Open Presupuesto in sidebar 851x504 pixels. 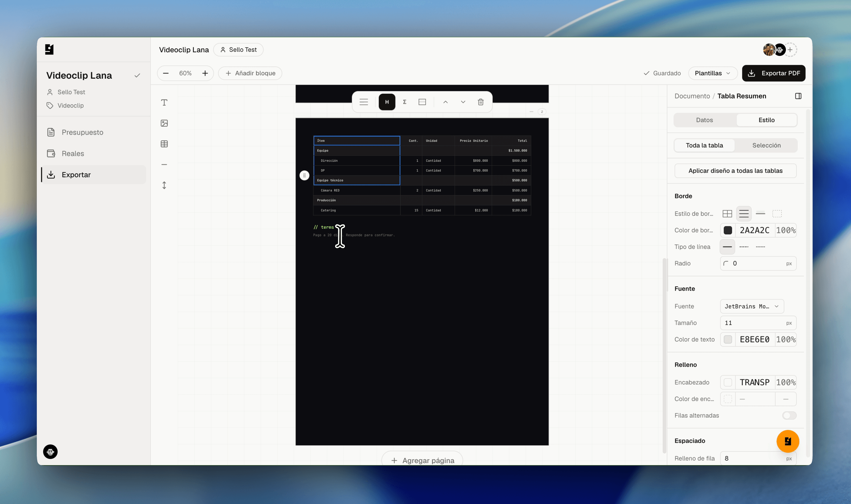[93, 132]
